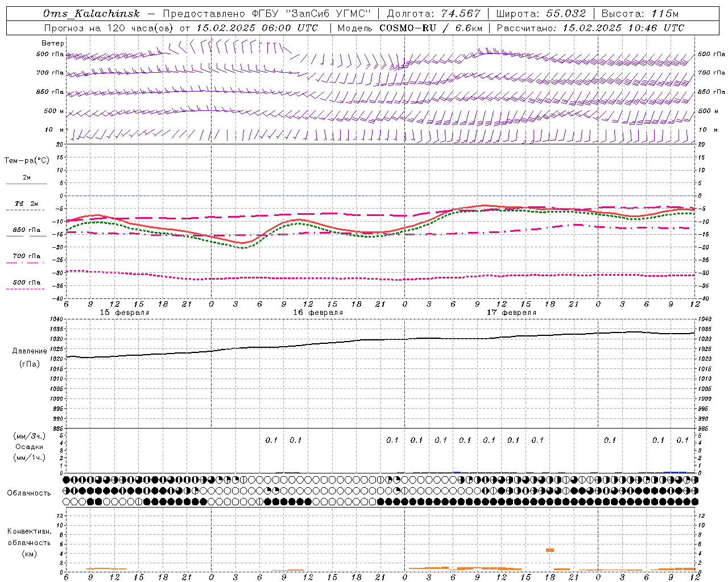Click 'Рассчитано: 15.02.2025 10:46 UTC' timestamp
The image size is (728, 582).
(590, 28)
